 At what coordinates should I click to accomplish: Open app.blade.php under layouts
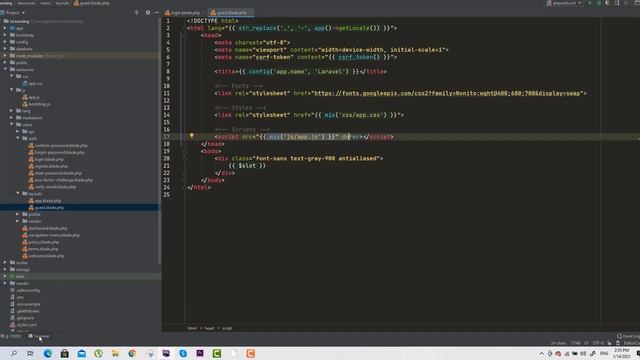(45, 200)
